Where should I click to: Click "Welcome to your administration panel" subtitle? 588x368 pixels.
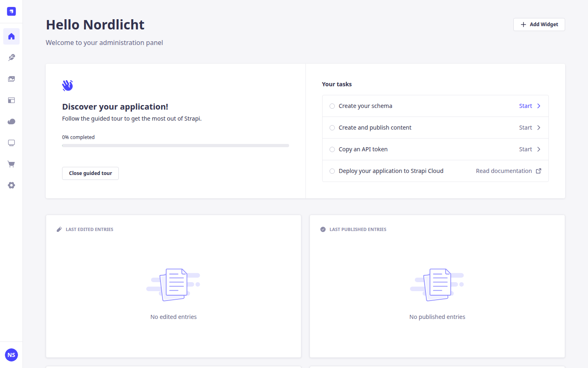[x=104, y=43]
